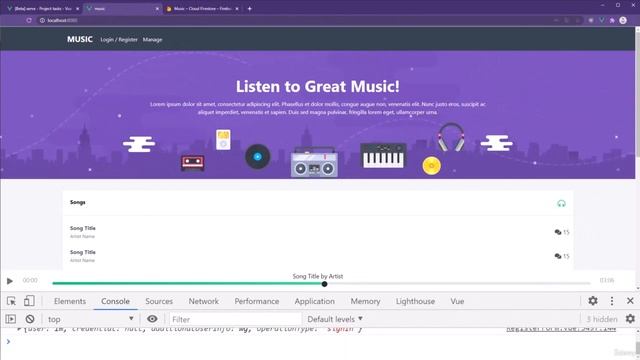Open DevTools settings gear in the tab bar
Screen dimensions: 640x360
(x=593, y=301)
